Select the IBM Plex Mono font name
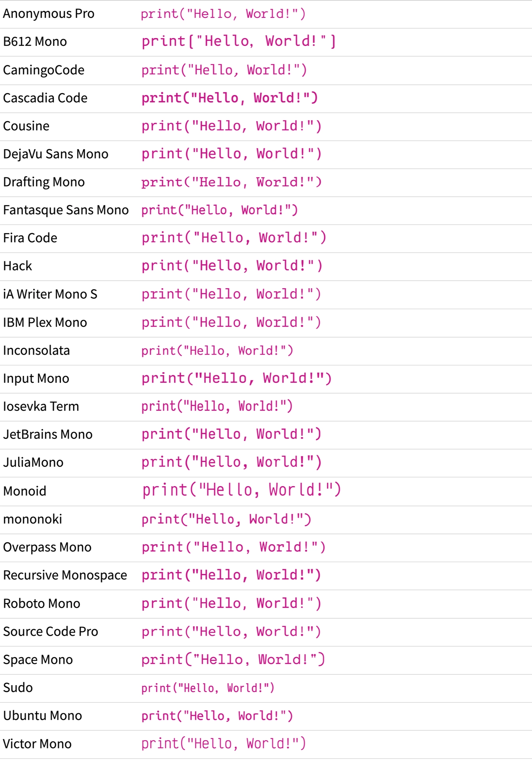 [x=45, y=323]
